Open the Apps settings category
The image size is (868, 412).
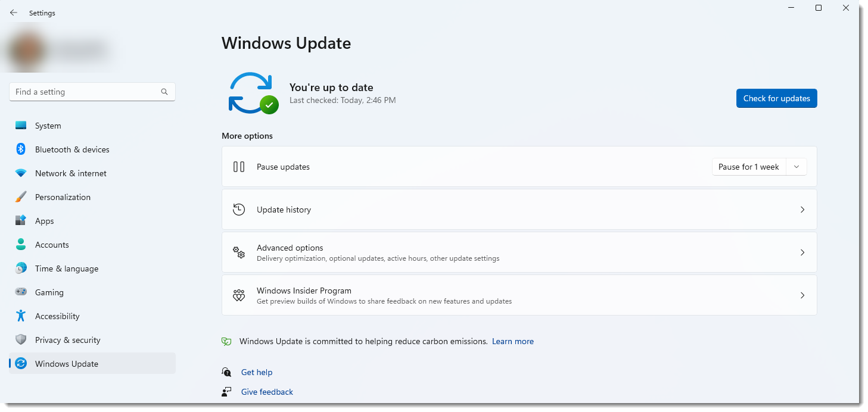pyautogui.click(x=92, y=221)
